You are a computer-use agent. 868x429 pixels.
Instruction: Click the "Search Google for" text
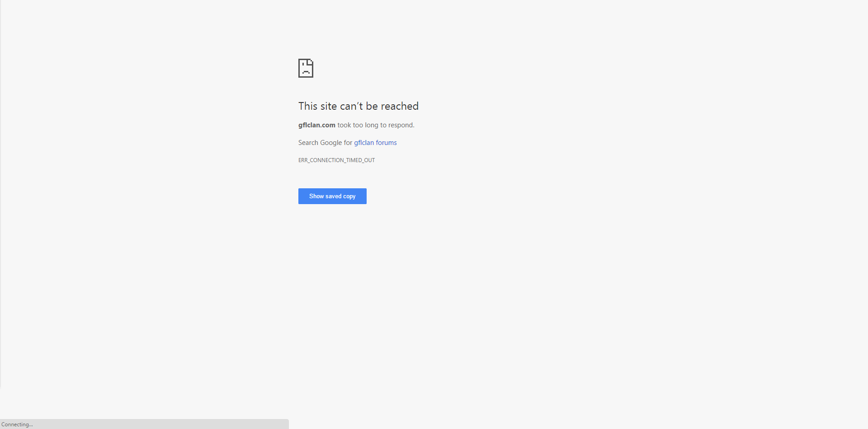point(325,143)
